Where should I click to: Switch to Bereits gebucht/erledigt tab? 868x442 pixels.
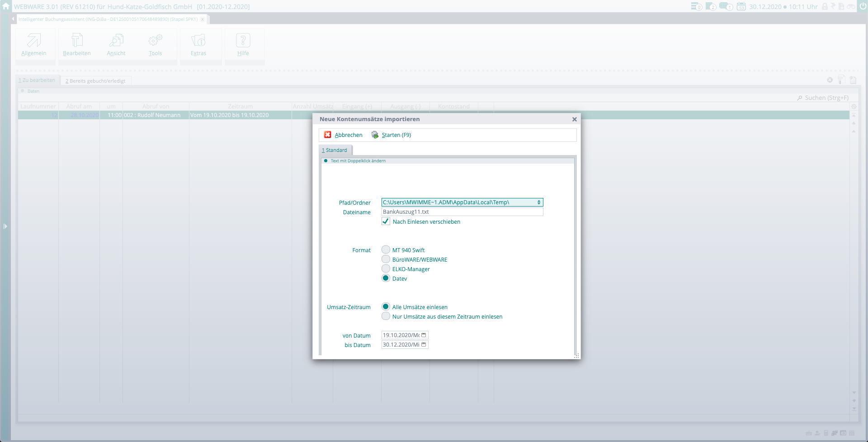(95, 81)
